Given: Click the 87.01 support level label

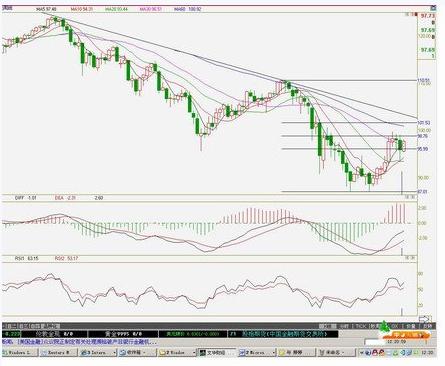Looking at the screenshot, I should [423, 192].
